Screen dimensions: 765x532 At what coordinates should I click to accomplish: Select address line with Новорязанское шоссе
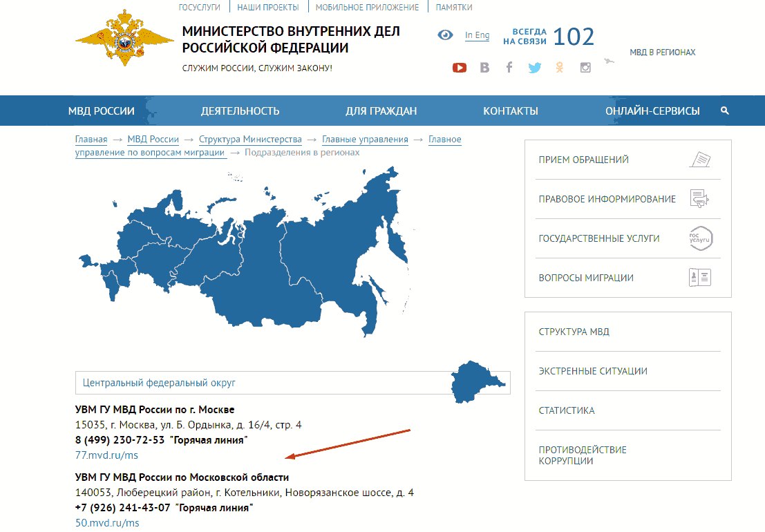point(245,493)
